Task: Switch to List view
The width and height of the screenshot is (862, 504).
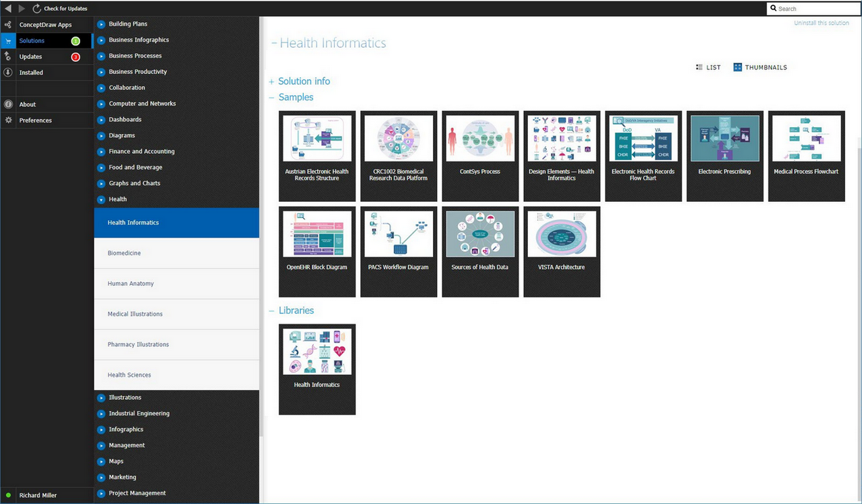Action: click(x=708, y=67)
